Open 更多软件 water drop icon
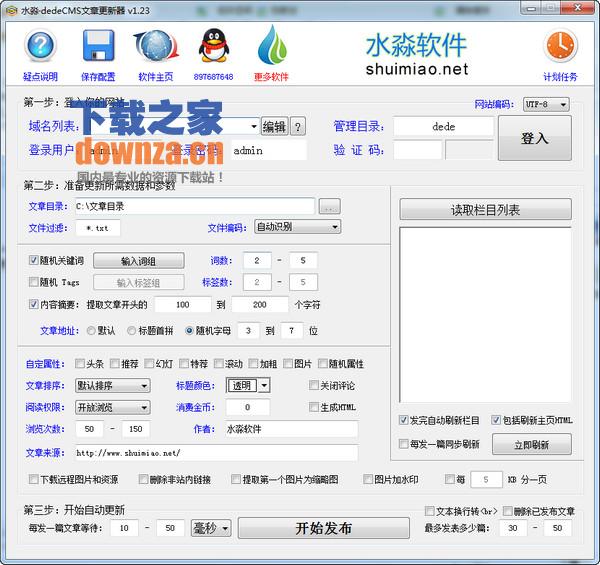The width and height of the screenshot is (600, 565). (272, 45)
